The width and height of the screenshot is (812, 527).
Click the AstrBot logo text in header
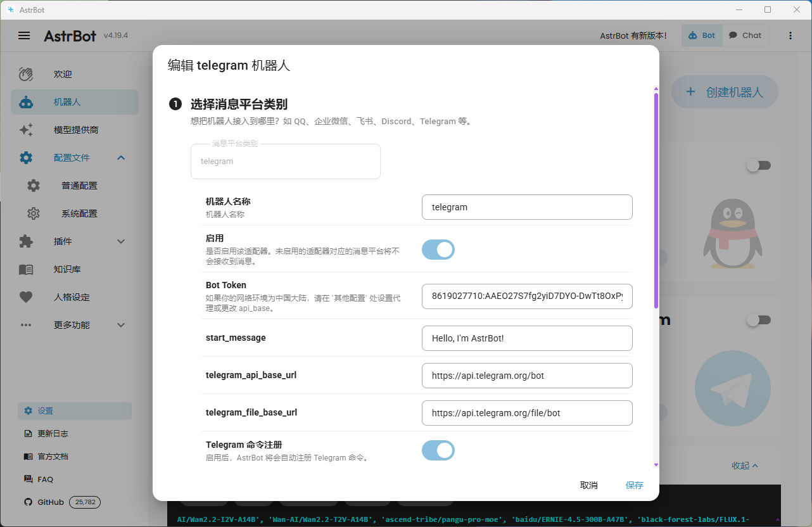pos(70,35)
